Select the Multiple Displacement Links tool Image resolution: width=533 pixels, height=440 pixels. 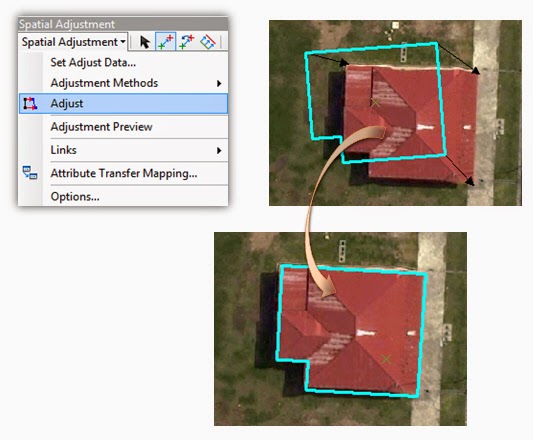click(208, 42)
